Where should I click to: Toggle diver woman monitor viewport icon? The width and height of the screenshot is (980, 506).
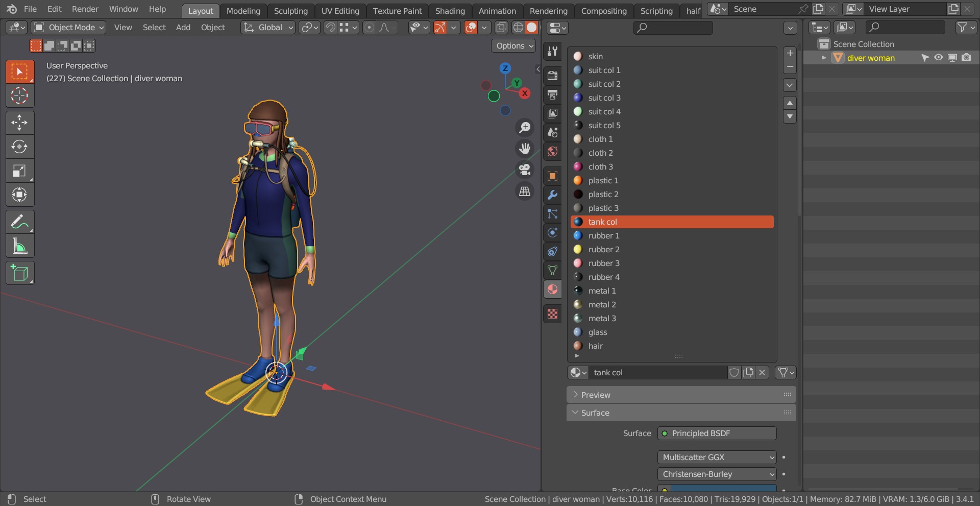point(952,58)
